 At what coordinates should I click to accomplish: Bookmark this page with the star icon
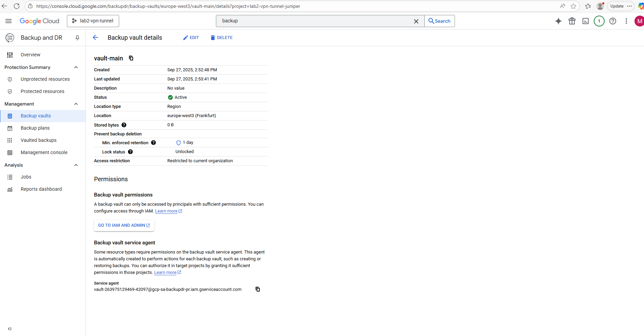point(573,6)
